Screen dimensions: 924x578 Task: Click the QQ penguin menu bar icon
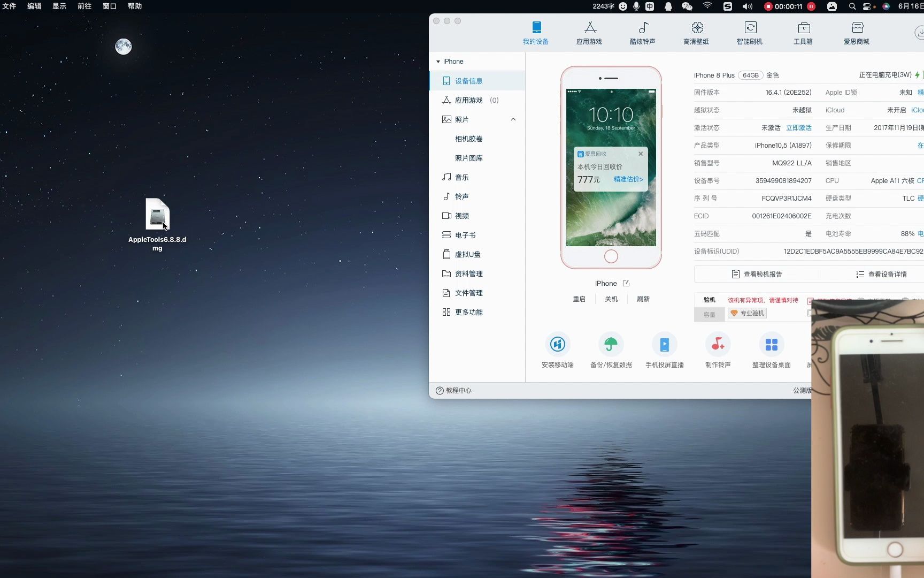point(668,6)
